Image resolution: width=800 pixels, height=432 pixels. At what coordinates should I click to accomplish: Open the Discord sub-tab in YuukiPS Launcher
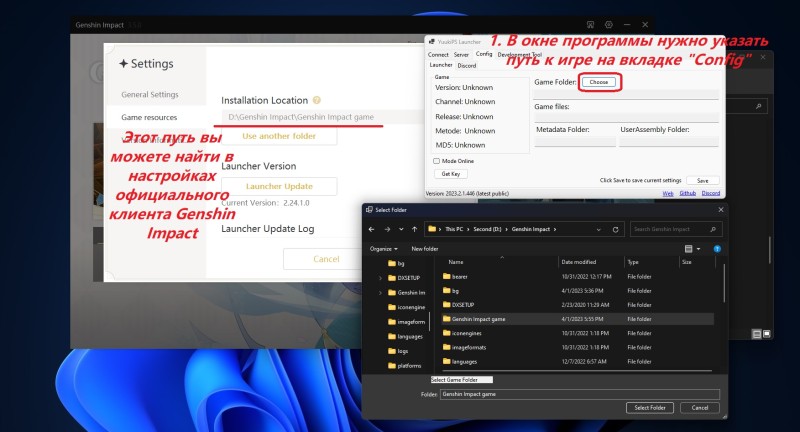coord(467,65)
